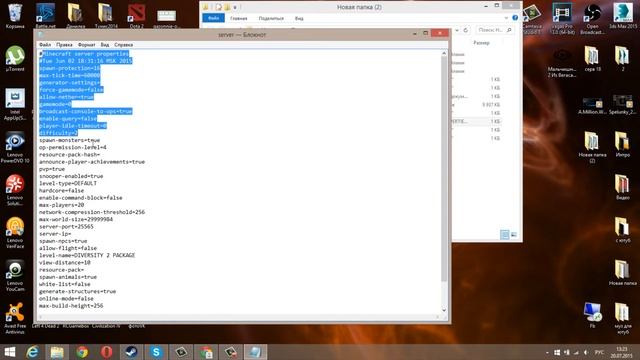This screenshot has height=360, width=640.
Task: Open the Recycle Bin (Корзина) desktop icon
Action: (x=15, y=16)
